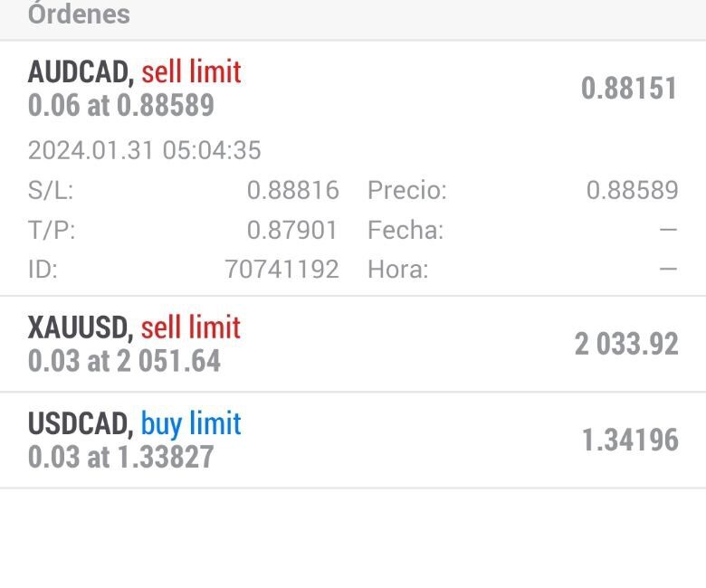Tap the Órdenes section header
This screenshot has height=588, width=706.
tap(79, 14)
